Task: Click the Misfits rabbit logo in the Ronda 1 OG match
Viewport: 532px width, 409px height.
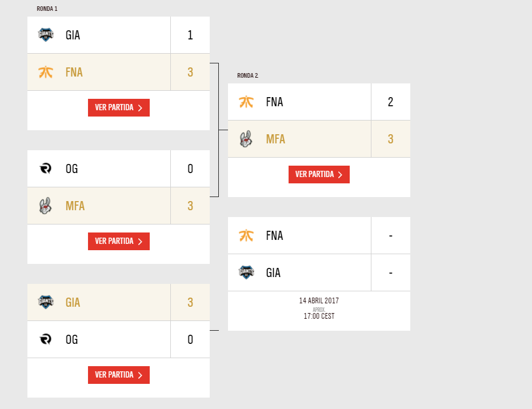Action: [46, 206]
